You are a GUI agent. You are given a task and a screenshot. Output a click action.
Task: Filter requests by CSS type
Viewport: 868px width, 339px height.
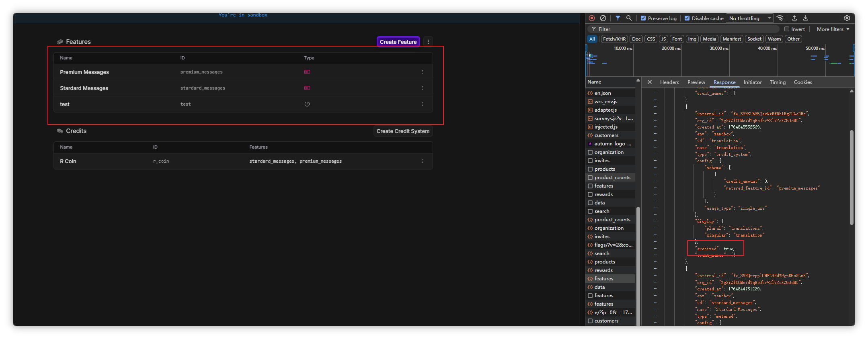click(x=651, y=39)
